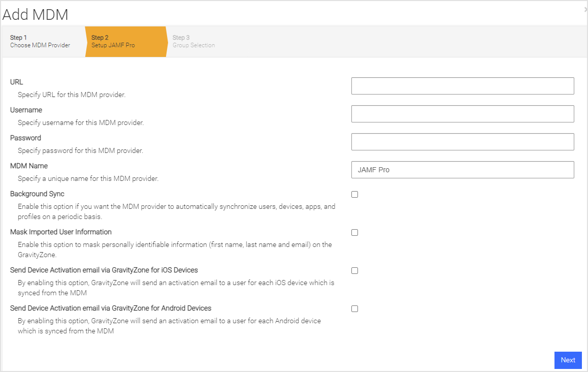
Task: Enable activation email for Android Devices
Action: [x=354, y=308]
